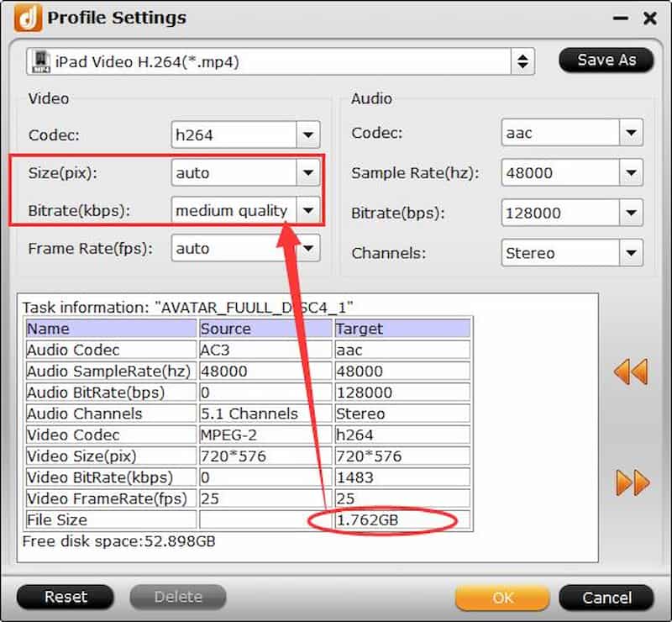This screenshot has width=672, height=622.
Task: Expand the audio Bitrate(bps) dropdown arrow
Action: coord(631,213)
